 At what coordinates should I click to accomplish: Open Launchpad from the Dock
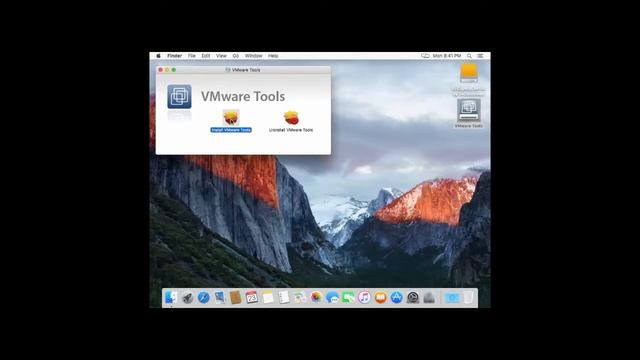pyautogui.click(x=187, y=298)
